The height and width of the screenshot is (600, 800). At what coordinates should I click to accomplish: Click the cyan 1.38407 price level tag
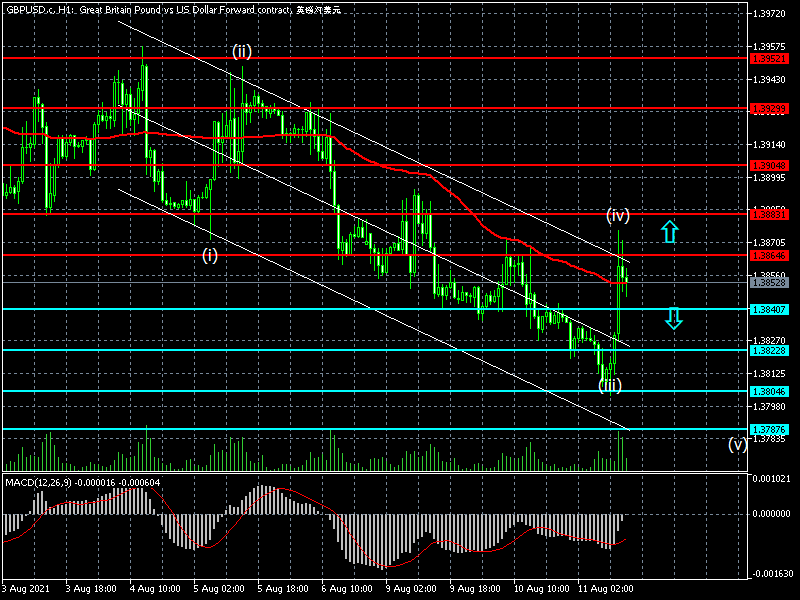(769, 309)
